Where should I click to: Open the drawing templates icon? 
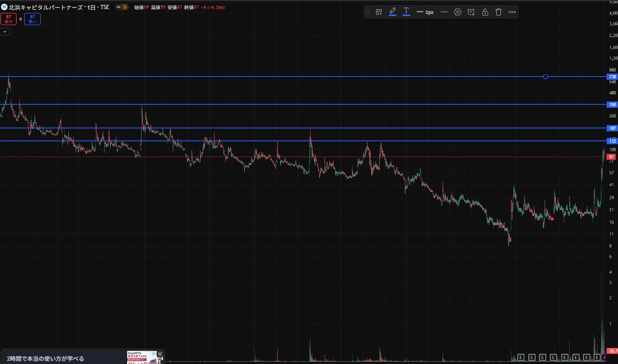(x=379, y=12)
